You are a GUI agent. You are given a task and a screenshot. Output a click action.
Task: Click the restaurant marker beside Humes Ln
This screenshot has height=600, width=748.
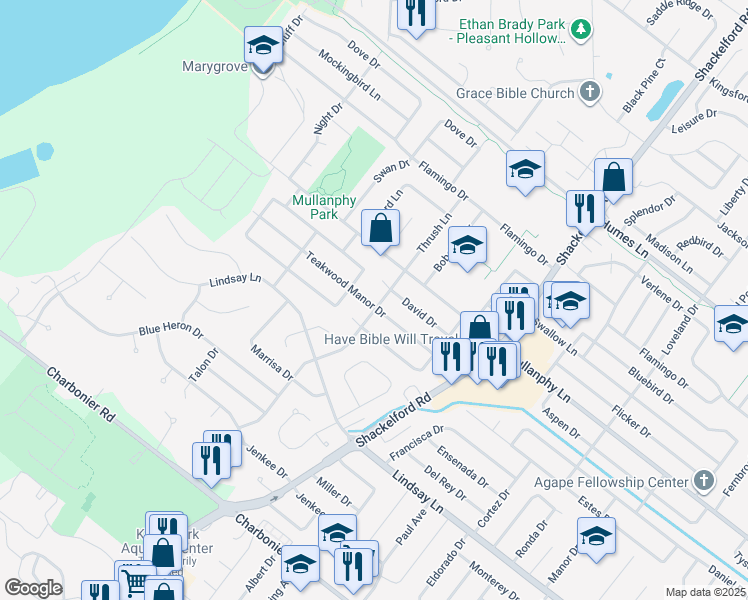[585, 209]
